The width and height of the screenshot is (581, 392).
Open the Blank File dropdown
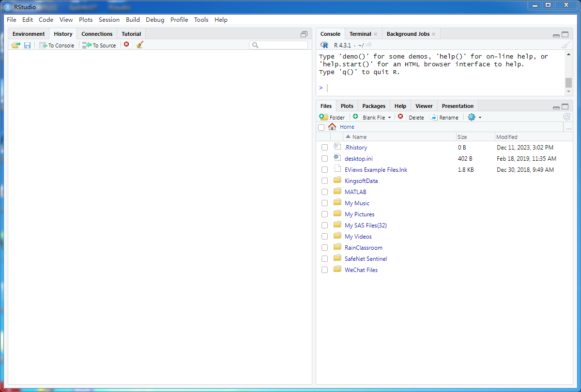click(x=372, y=117)
